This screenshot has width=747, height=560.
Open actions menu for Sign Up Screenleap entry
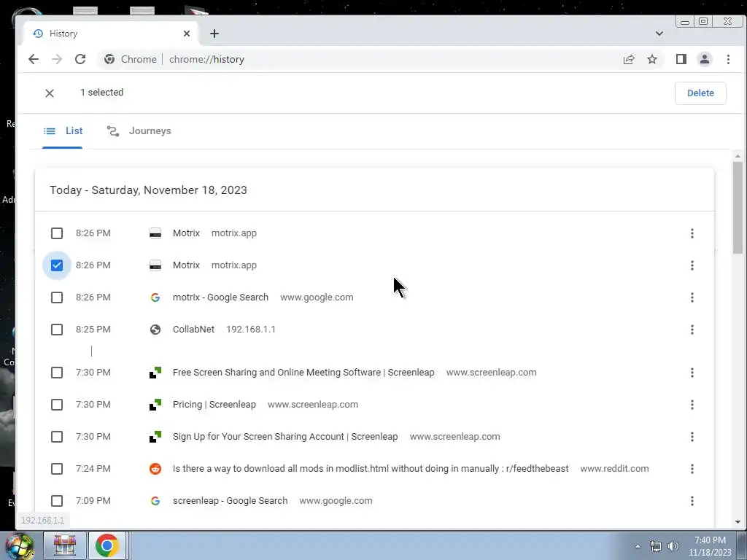(x=692, y=437)
